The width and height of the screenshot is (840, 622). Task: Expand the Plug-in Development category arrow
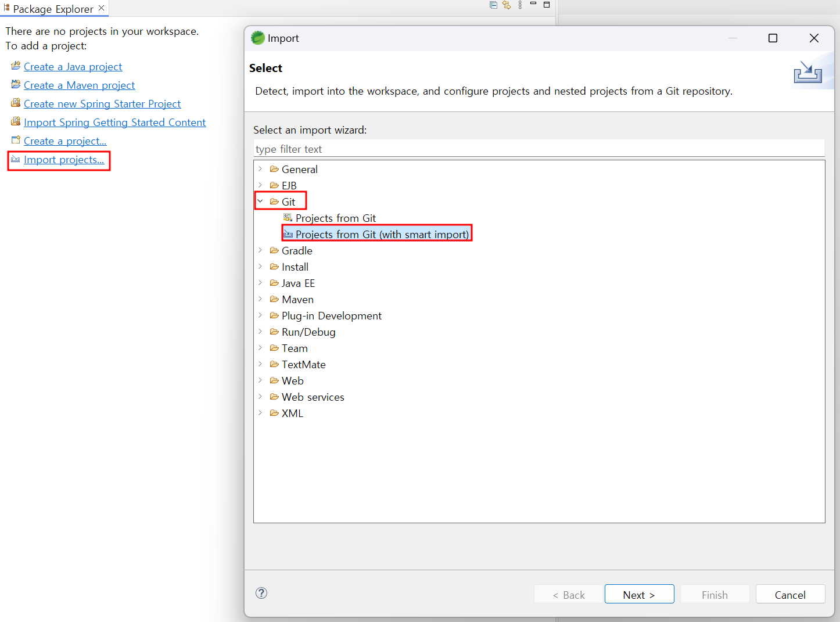[260, 315]
